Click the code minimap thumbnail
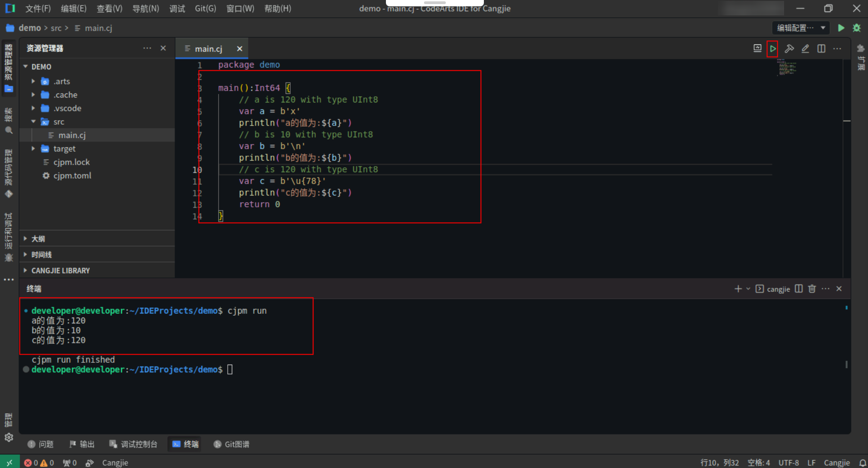 (787, 67)
